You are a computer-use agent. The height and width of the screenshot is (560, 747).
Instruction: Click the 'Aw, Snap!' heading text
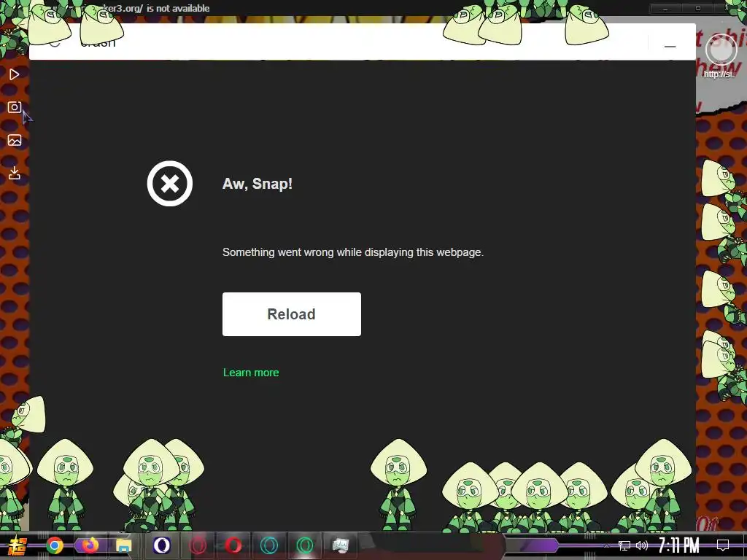(258, 184)
